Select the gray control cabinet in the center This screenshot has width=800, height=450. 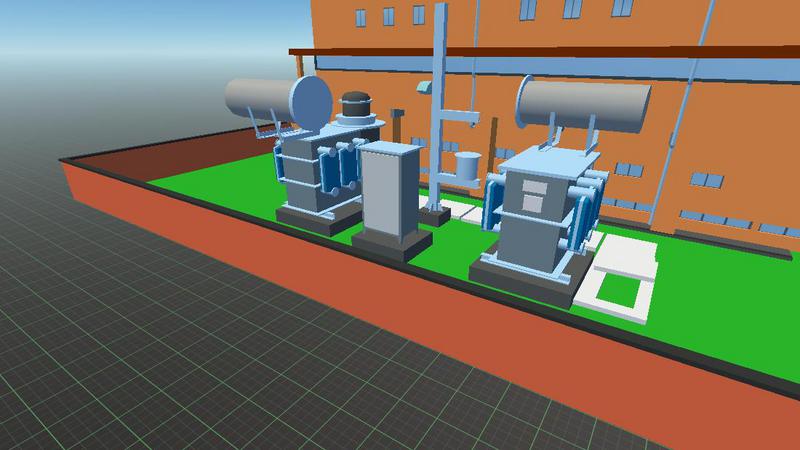(x=391, y=190)
